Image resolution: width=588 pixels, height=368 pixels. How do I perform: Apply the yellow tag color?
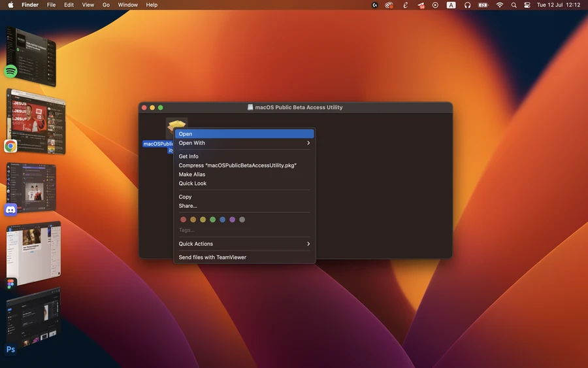(203, 220)
